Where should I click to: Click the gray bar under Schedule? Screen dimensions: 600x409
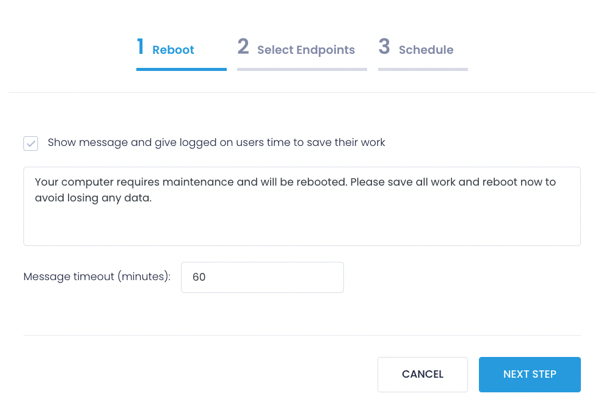[x=423, y=69]
